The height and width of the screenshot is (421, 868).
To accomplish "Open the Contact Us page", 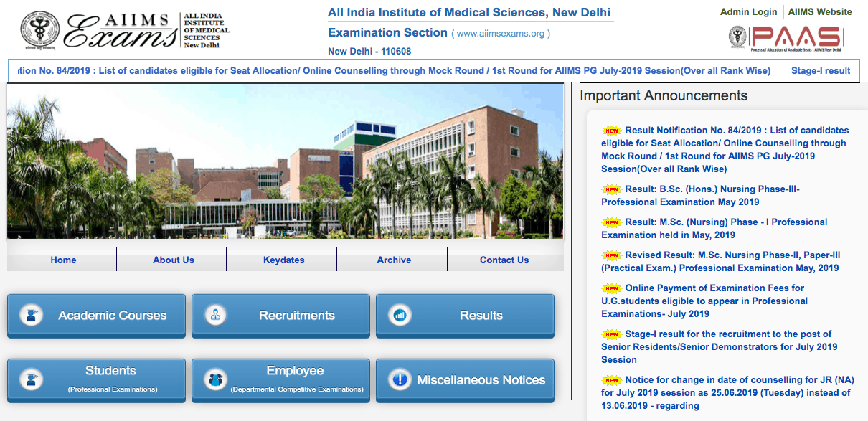I will (504, 260).
